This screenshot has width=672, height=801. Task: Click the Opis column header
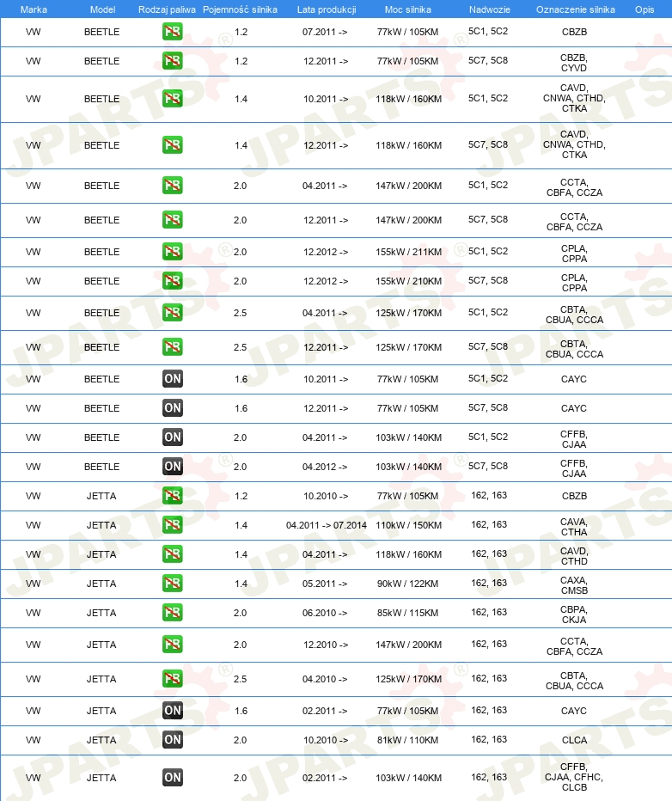[x=645, y=9]
